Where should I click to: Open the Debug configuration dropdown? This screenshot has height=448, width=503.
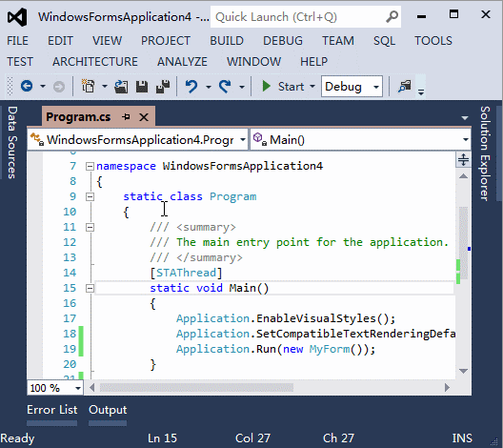click(352, 87)
